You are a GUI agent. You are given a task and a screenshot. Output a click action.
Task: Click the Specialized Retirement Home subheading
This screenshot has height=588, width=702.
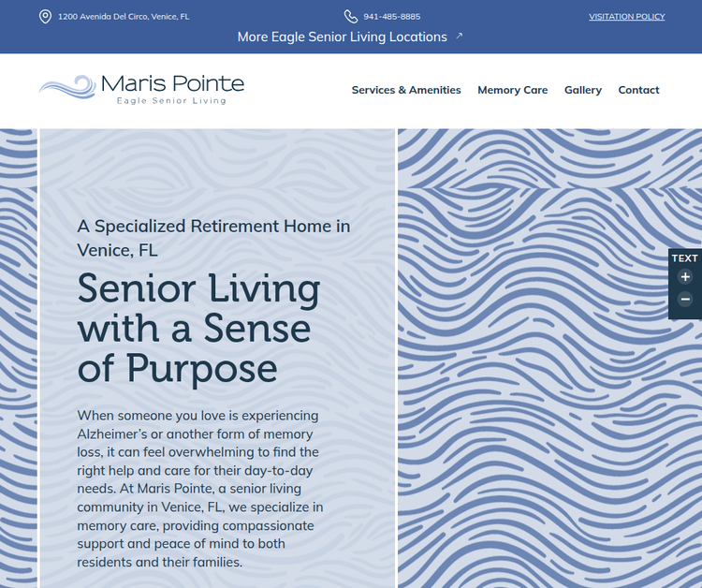coord(213,238)
